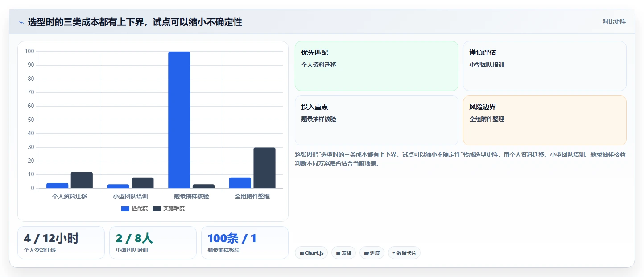Open the 谨慎评估 card
This screenshot has width=644, height=277.
pos(545,66)
